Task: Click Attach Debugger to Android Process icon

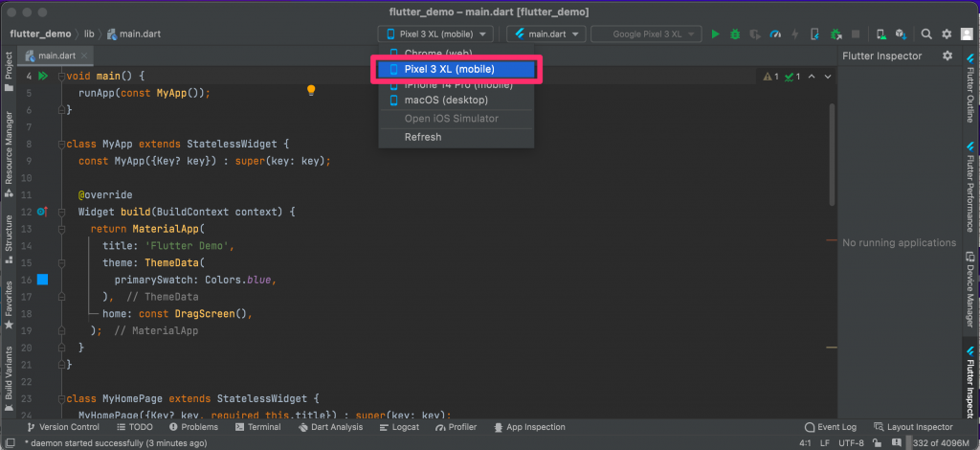Action: coord(835,34)
